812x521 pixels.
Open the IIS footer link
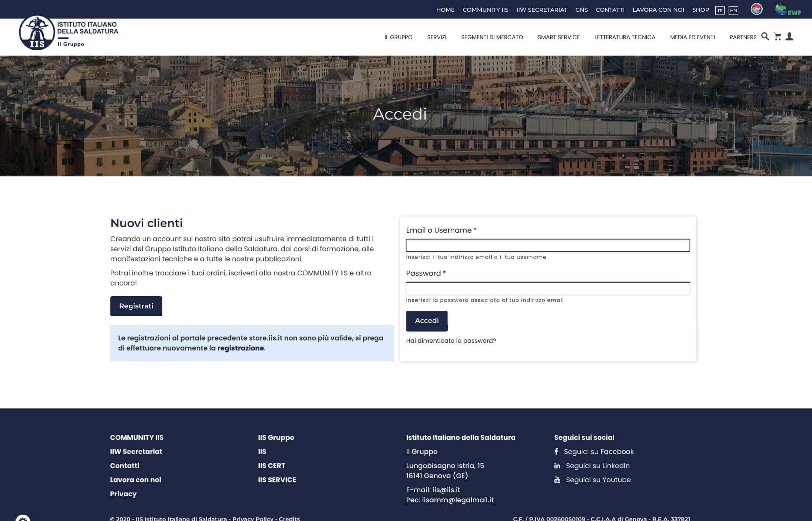click(x=262, y=451)
